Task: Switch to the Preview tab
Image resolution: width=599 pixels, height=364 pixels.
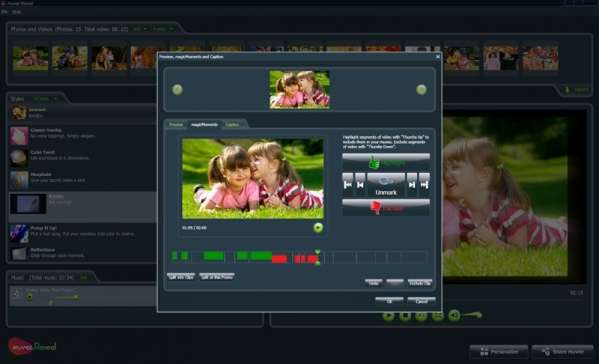Action: tap(176, 125)
